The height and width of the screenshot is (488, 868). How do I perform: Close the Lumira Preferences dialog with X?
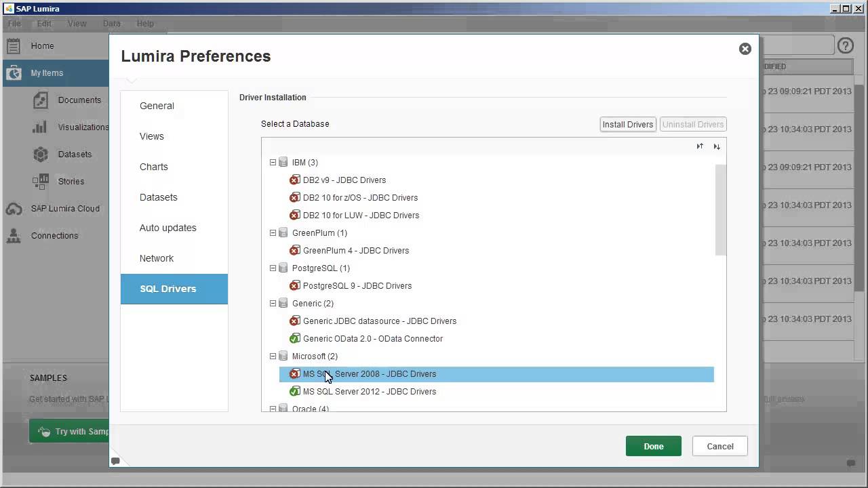click(745, 49)
